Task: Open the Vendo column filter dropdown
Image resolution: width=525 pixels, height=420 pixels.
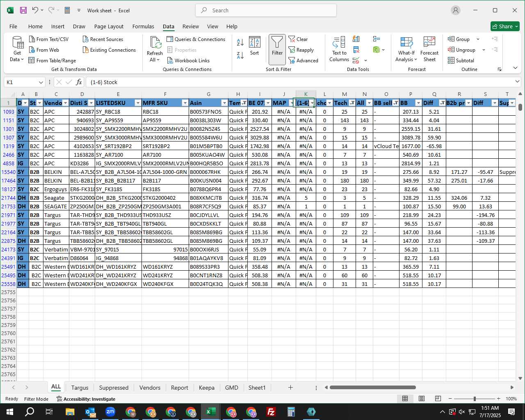Action: (65, 103)
